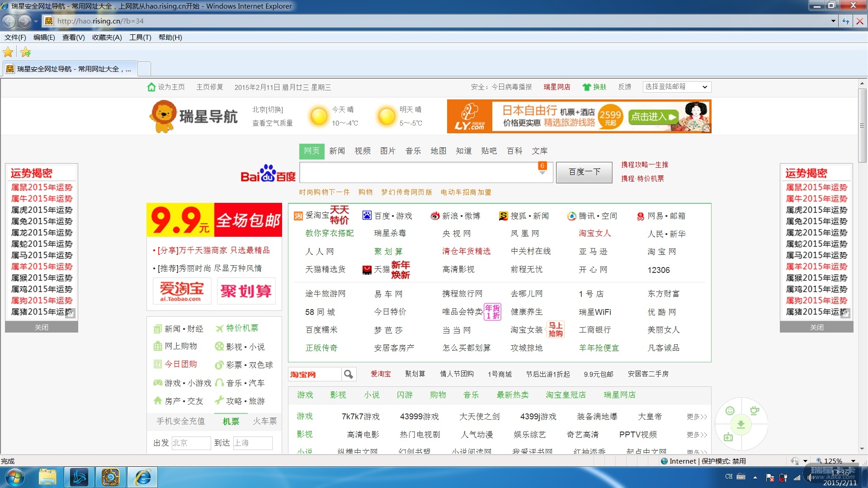Click the Taobao search magnifier icon
868x488 pixels.
tap(349, 374)
